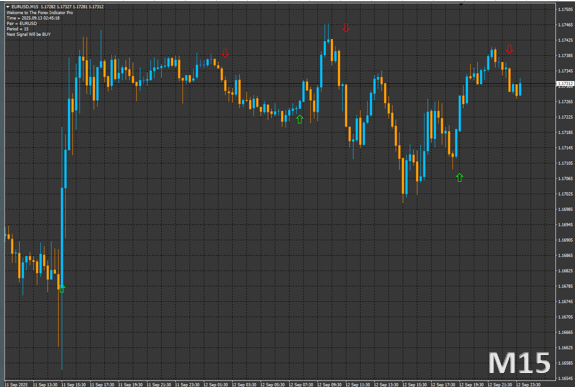Click the 1.16745 price scale label
575x387 pixels.
point(565,301)
